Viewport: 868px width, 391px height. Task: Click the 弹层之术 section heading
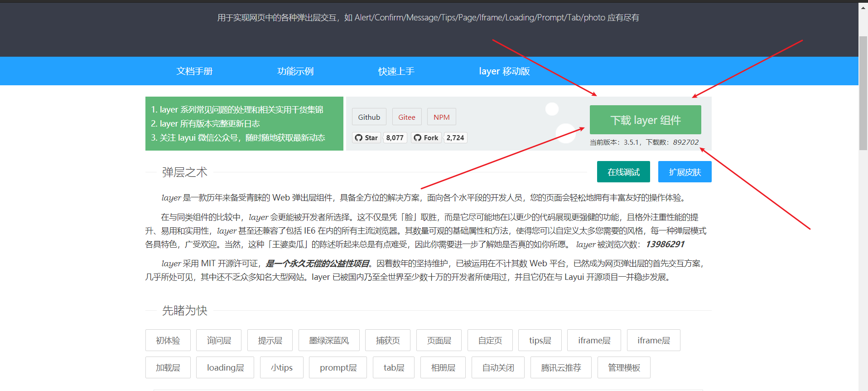click(x=185, y=172)
